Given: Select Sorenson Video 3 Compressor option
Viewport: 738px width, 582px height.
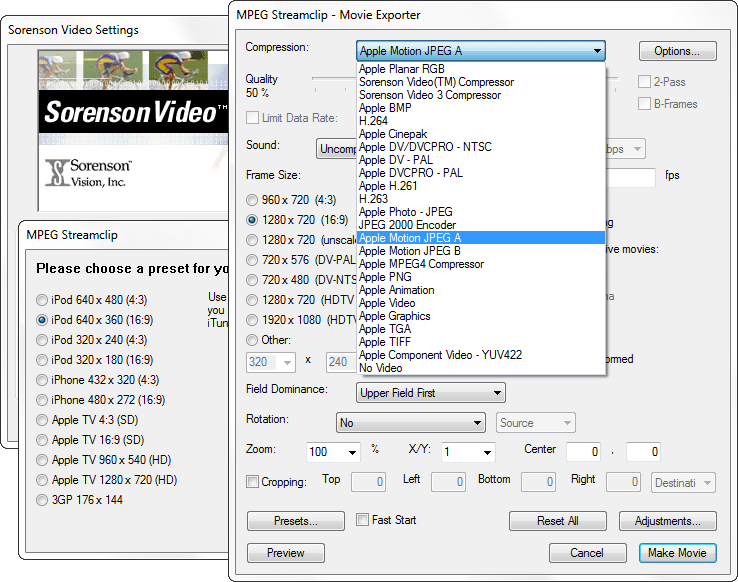Looking at the screenshot, I should (481, 95).
